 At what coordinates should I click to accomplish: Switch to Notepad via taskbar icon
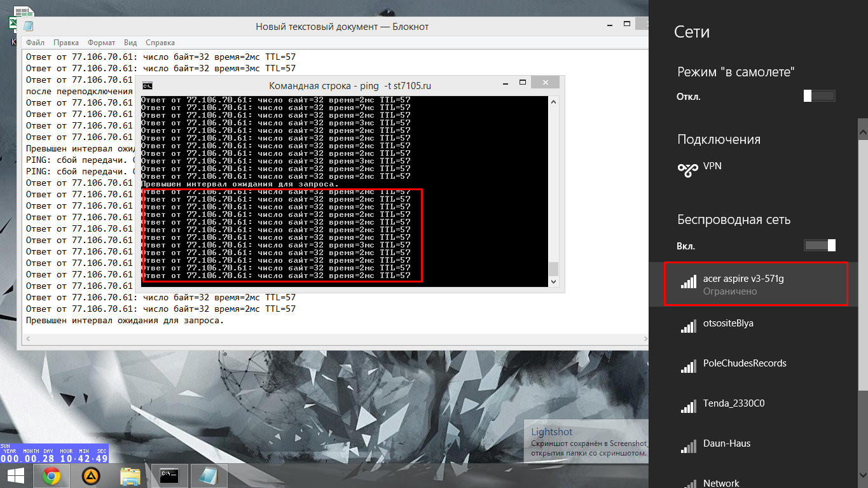pyautogui.click(x=209, y=475)
